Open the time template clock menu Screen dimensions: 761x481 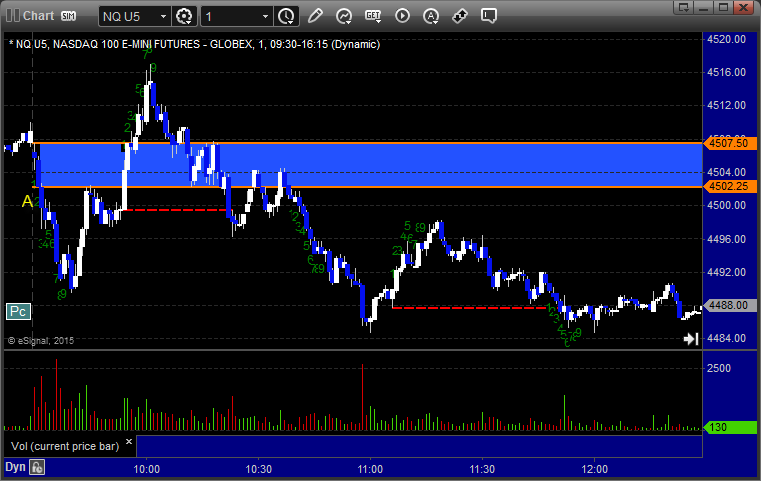point(286,17)
